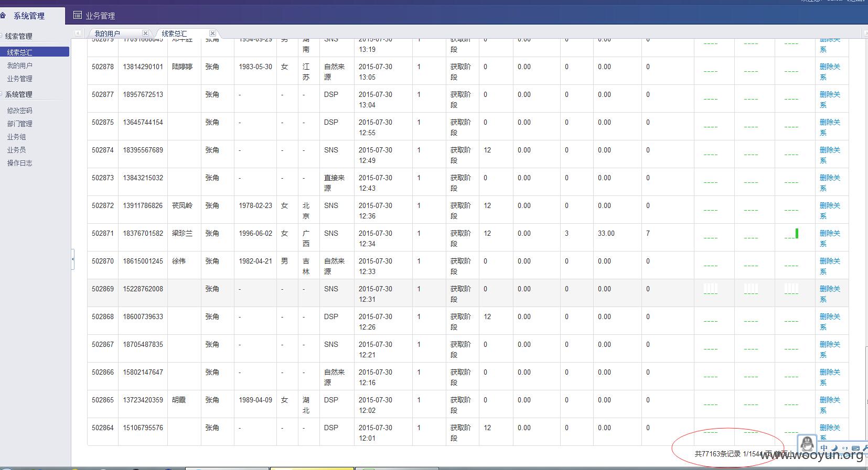
Task: Click phone number 15228762008
Action: 143,289
